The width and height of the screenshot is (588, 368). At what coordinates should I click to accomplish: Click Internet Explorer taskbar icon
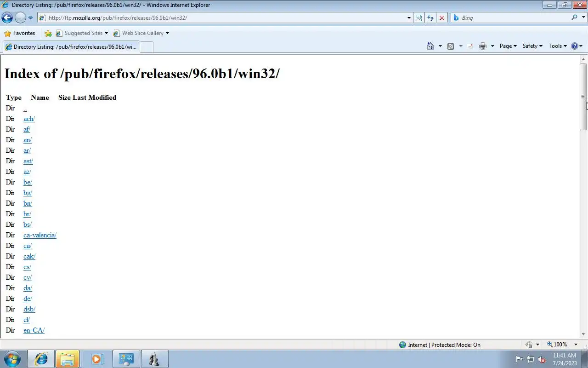(41, 359)
